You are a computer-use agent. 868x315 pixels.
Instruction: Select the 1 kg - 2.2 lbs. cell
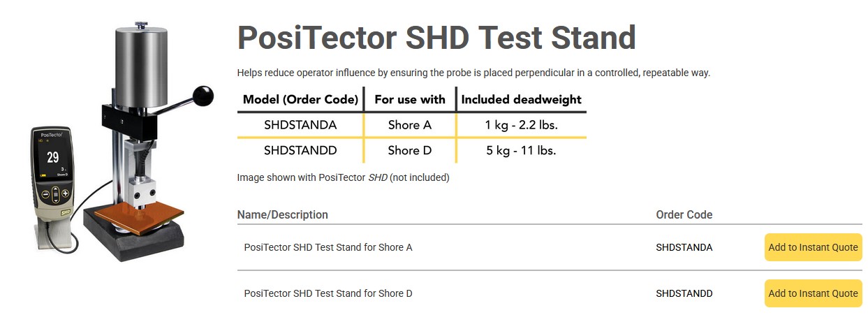[521, 126]
